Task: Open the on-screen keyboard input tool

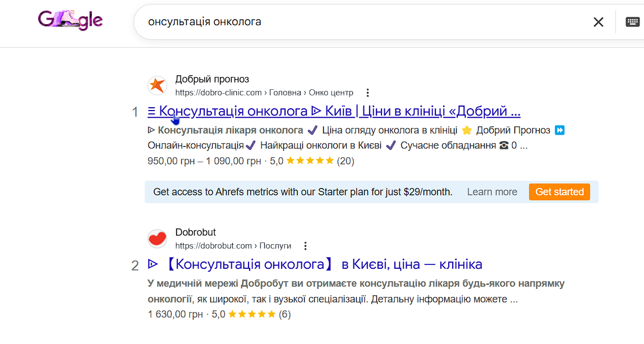Action: coord(632,22)
